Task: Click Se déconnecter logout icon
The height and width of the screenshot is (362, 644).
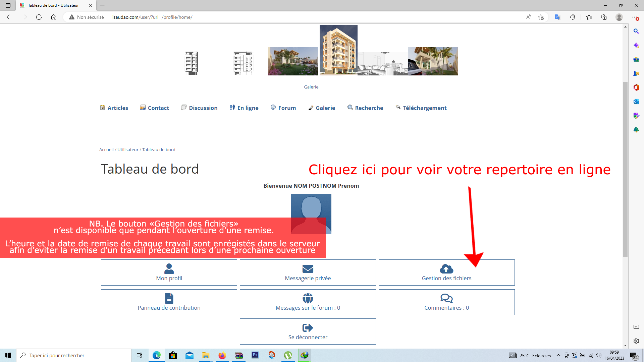Action: pyautogui.click(x=308, y=327)
